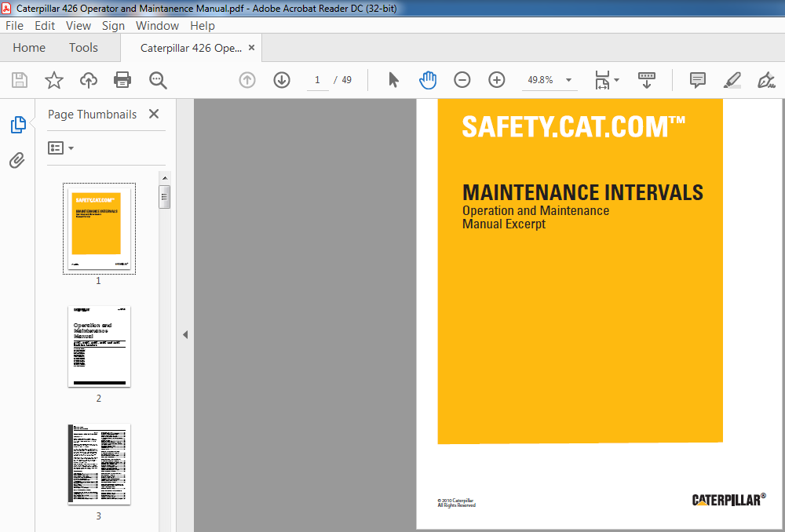785x532 pixels.
Task: Select the highlighter pen tool
Action: pos(732,80)
